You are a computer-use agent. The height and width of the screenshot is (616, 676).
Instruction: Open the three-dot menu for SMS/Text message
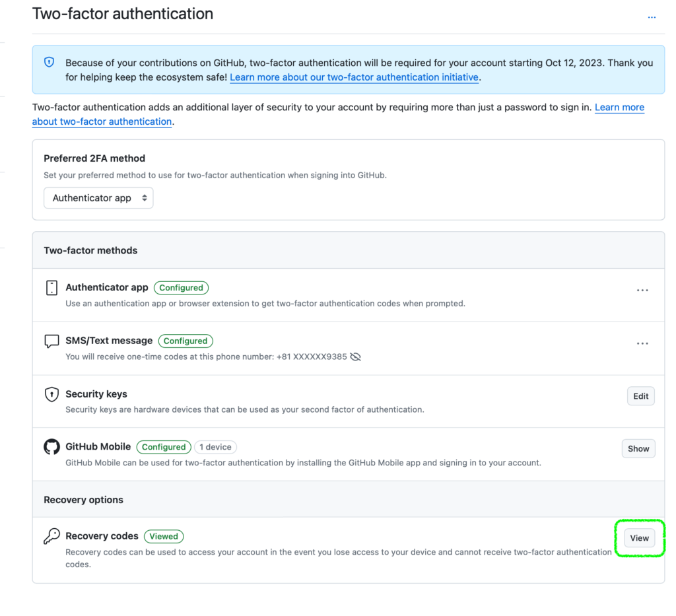coord(642,343)
